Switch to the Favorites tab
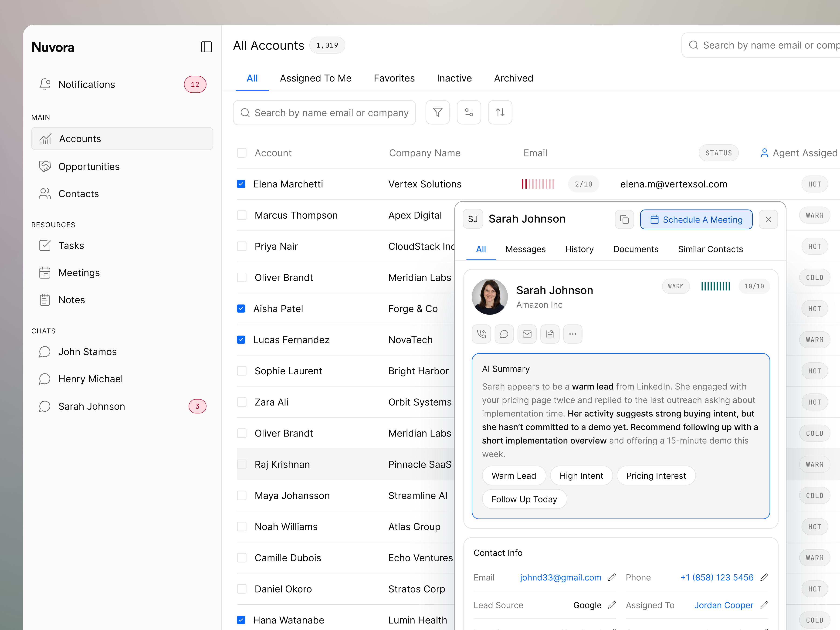Screen dimensions: 840x630 click(x=394, y=78)
